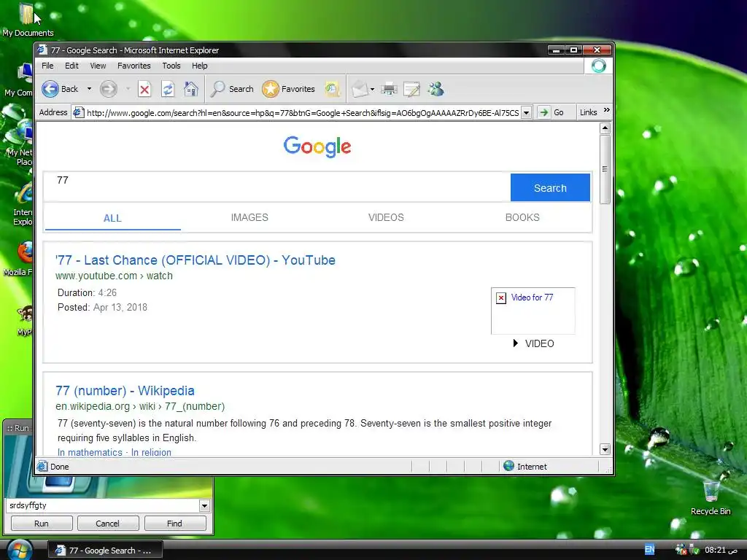Open the Tools menu
The width and height of the screenshot is (747, 560).
point(171,66)
